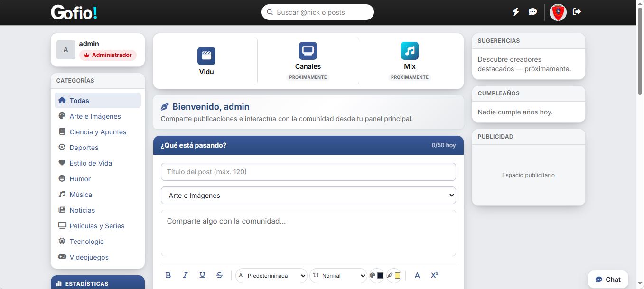Open the Tecnología category
Viewport: 644px width, 289px height.
click(98, 242)
